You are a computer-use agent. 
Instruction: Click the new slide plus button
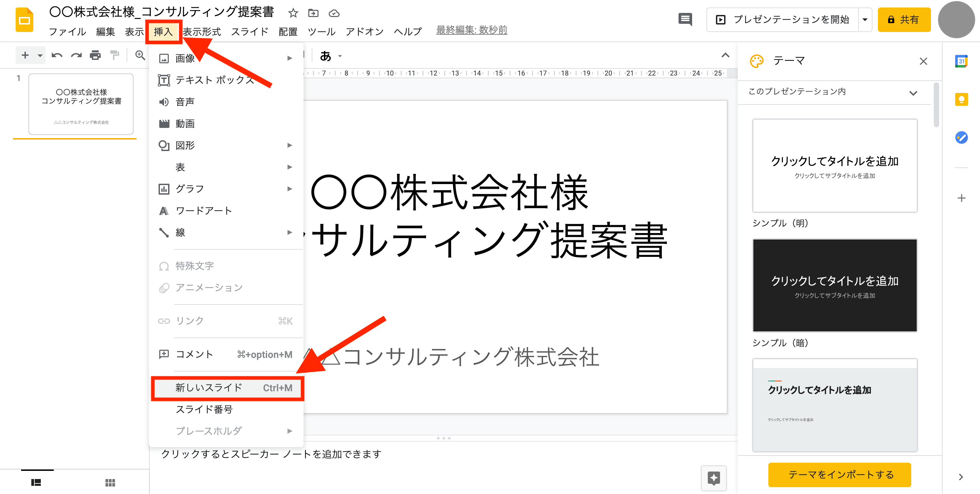[25, 55]
